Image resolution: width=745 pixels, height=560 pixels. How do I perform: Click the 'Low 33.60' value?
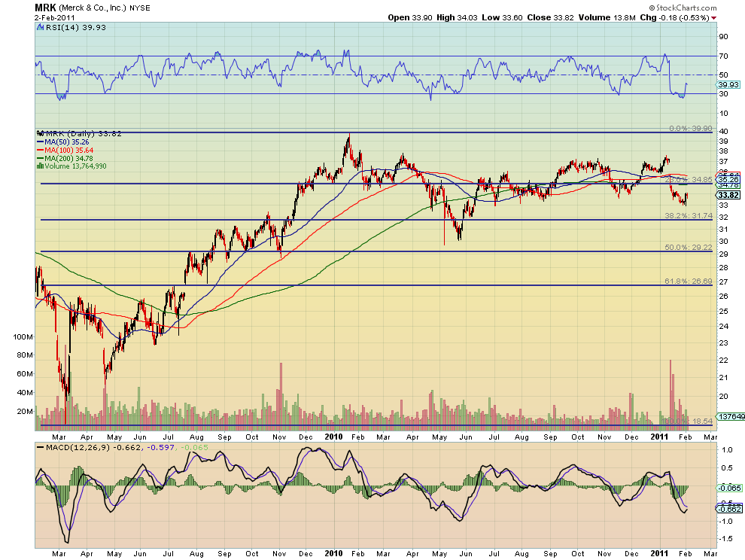(502, 17)
